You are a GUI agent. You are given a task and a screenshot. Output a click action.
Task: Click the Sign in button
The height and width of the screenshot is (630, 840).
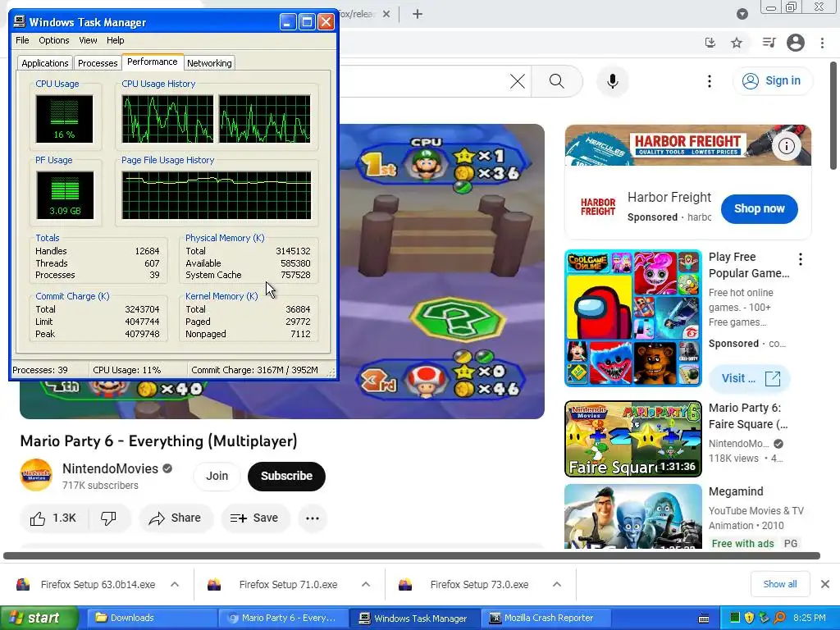(772, 81)
